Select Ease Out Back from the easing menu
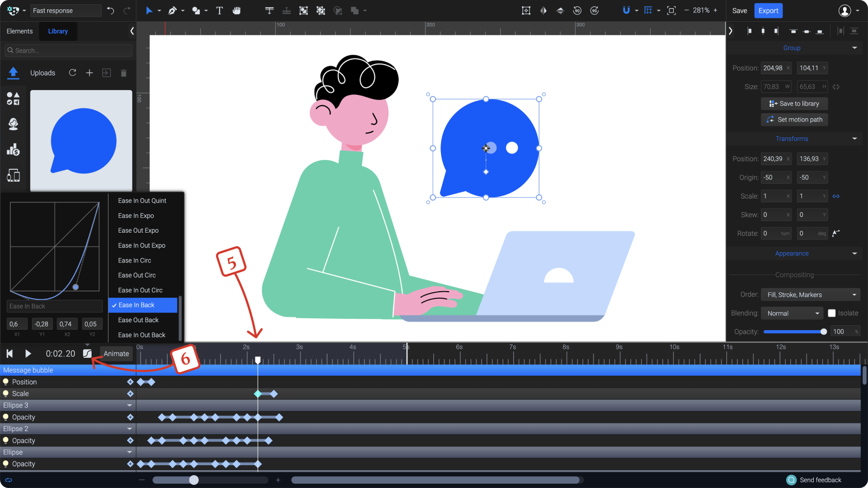Screen dimensions: 868x488 (138, 320)
